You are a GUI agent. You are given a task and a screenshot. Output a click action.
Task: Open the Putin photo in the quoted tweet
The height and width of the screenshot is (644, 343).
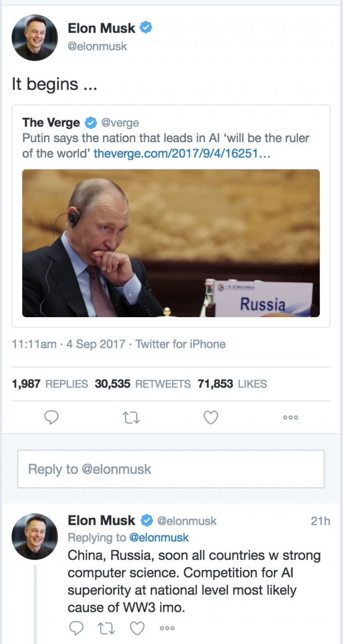[171, 243]
